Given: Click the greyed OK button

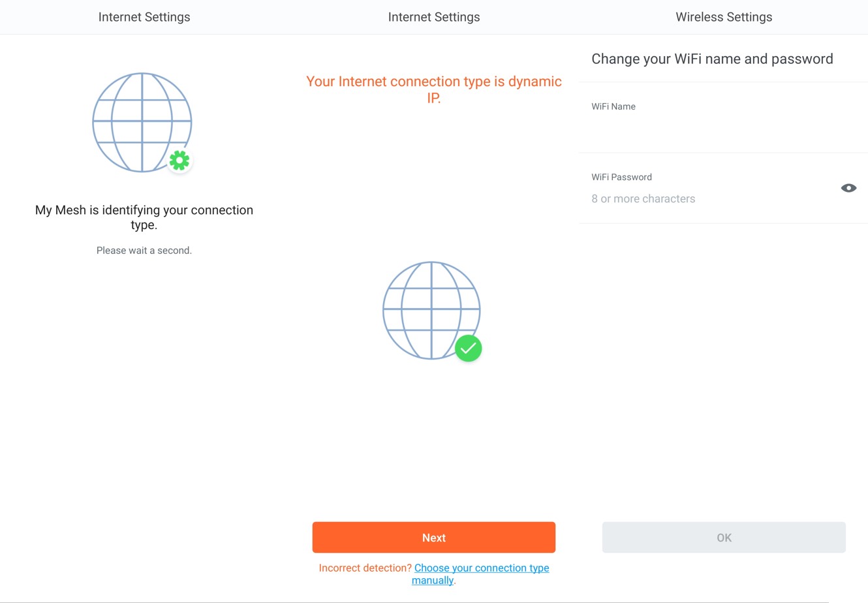Looking at the screenshot, I should (x=723, y=537).
